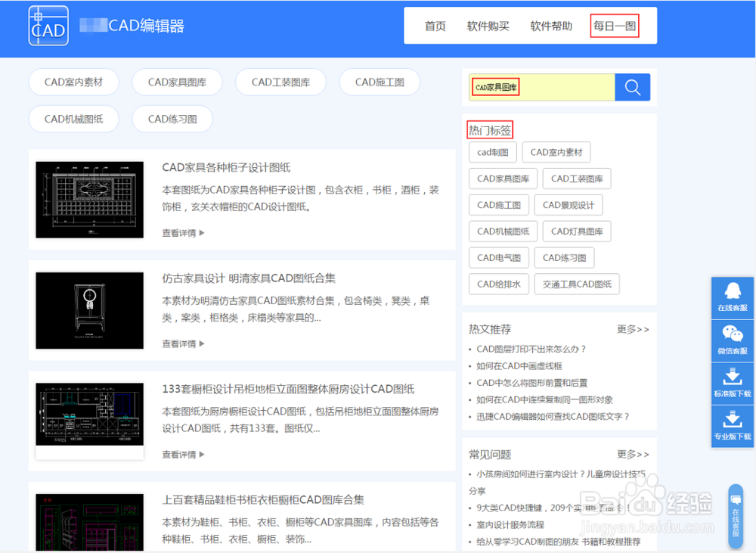The width and height of the screenshot is (756, 553).
Task: Click the CAD家具图库 search input field
Action: [x=542, y=87]
